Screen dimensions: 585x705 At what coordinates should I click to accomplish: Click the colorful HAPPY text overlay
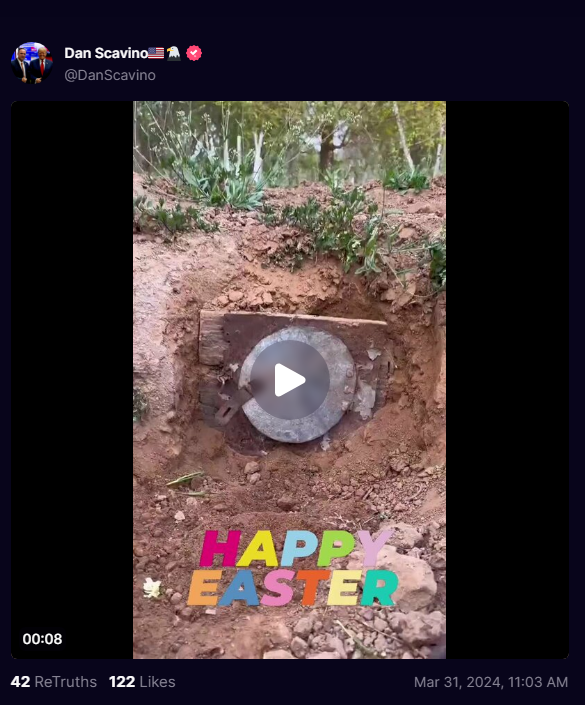click(x=297, y=548)
